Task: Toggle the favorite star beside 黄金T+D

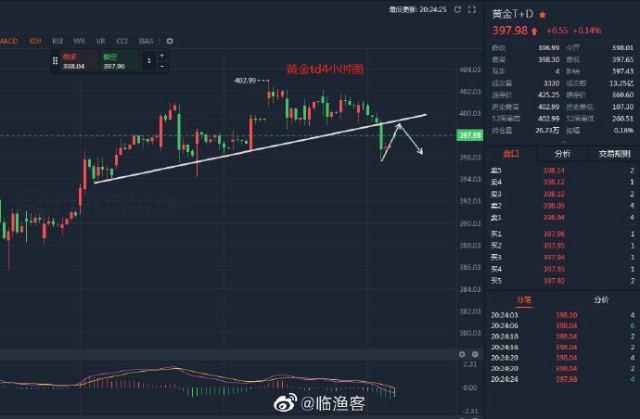Action: (x=543, y=15)
